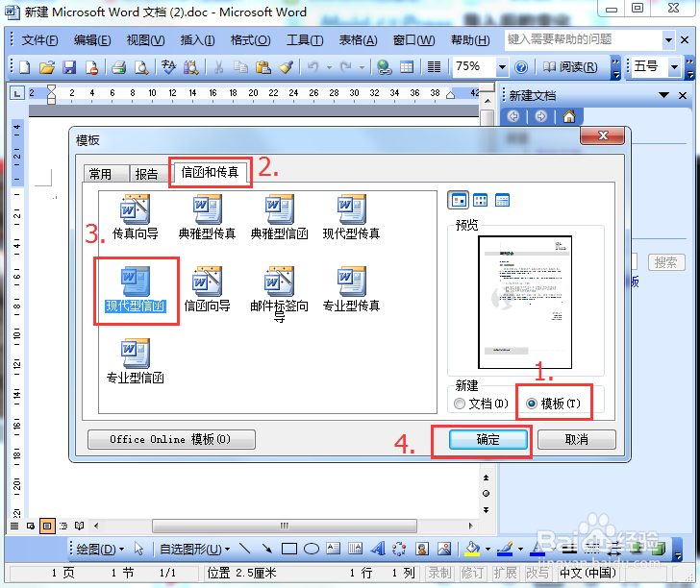700x588 pixels.
Task: Select the 典雅型信函 template icon
Action: (x=280, y=209)
